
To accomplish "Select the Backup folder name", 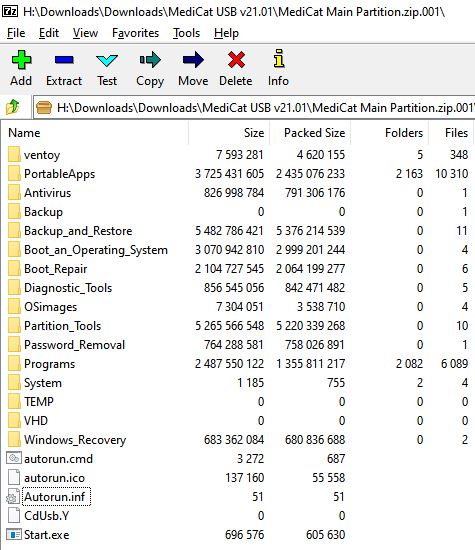I will [x=44, y=212].
